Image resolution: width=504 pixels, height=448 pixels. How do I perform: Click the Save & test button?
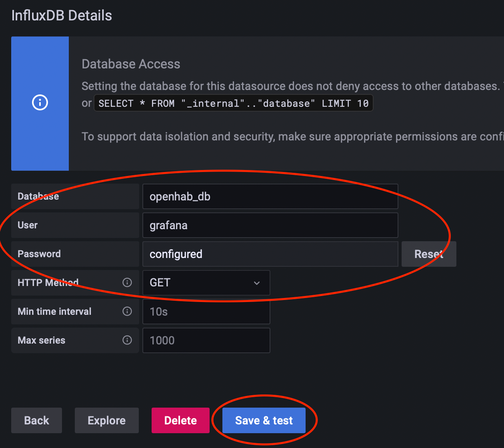pos(264,420)
